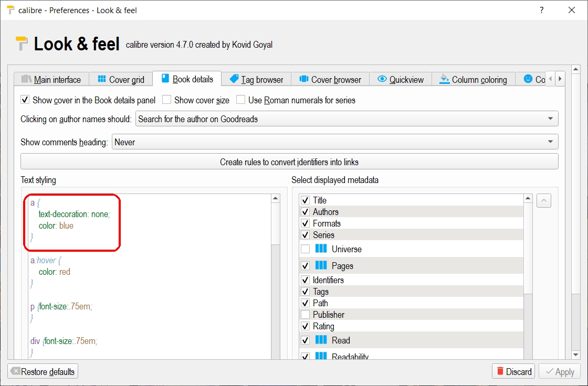Click the Cover browser tab icon
The image size is (588, 386).
[304, 79]
